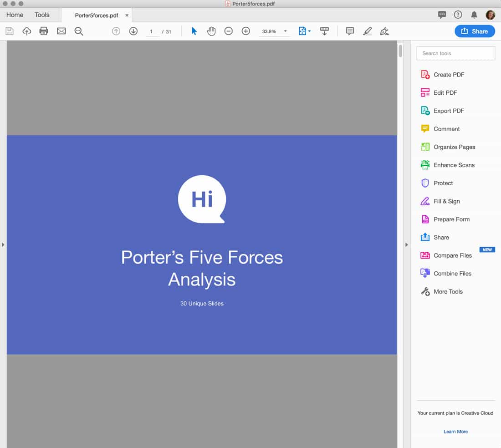Go to the next page with down arrow
The width and height of the screenshot is (501, 448).
pos(133,31)
